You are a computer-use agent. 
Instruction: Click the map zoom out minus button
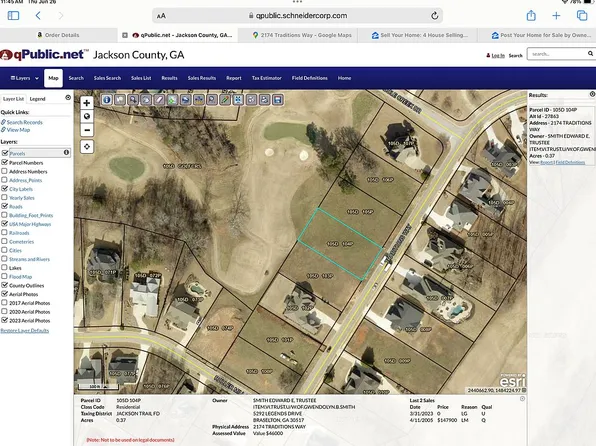tap(87, 130)
